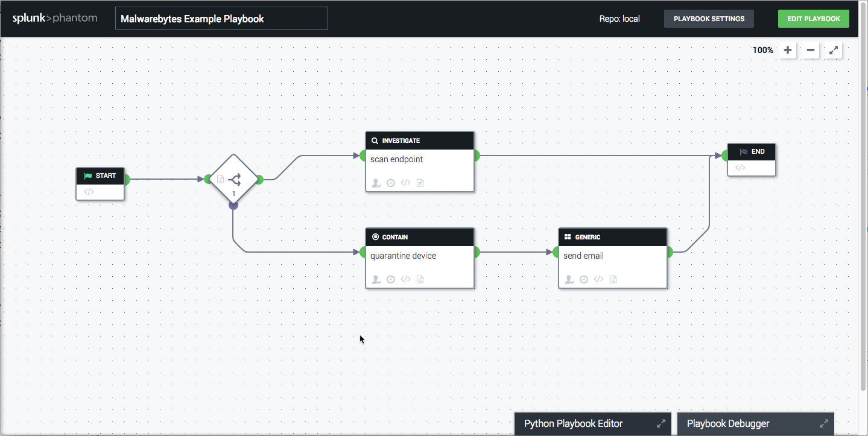Click the scan endpoint action text
The image size is (868, 436).
click(396, 159)
